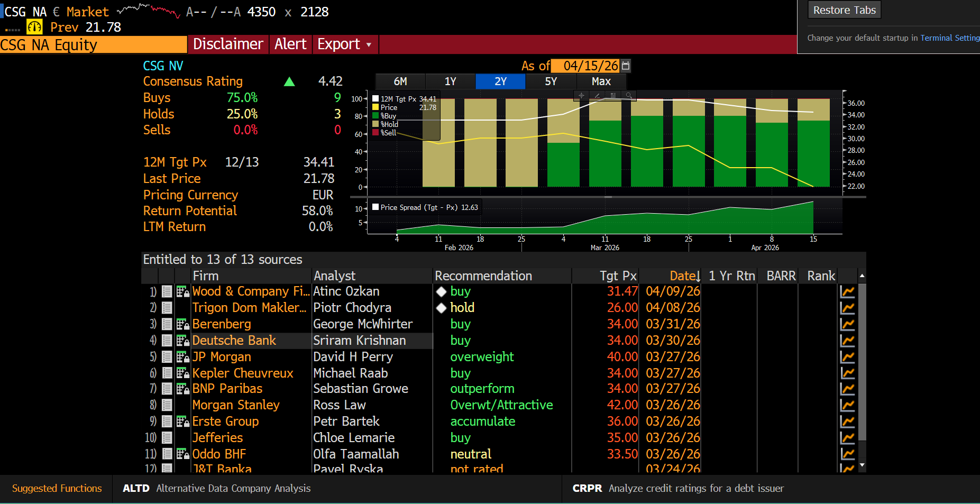Select the annotate pencil tool on chart
This screenshot has height=504, width=980.
pos(597,96)
